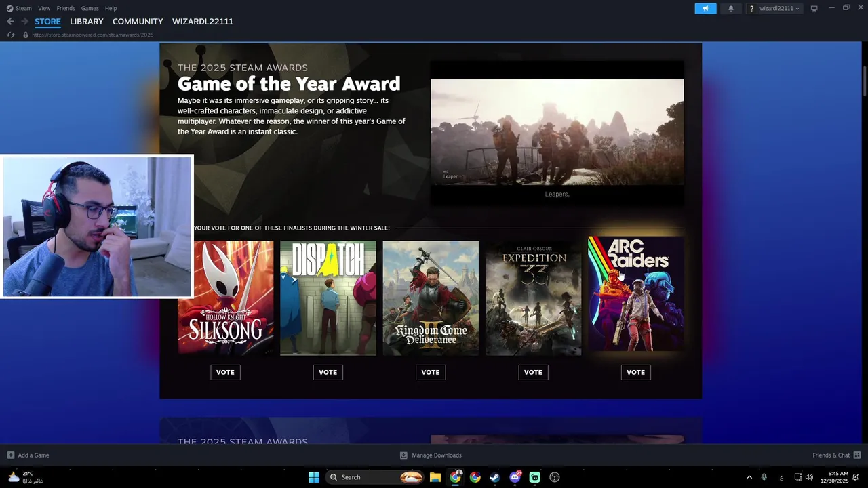The height and width of the screenshot is (488, 868).
Task: Click the microphone tray icon
Action: click(764, 477)
